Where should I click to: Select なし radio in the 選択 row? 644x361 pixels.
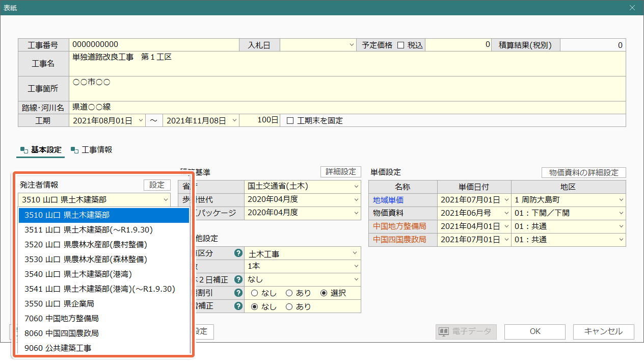coord(254,293)
